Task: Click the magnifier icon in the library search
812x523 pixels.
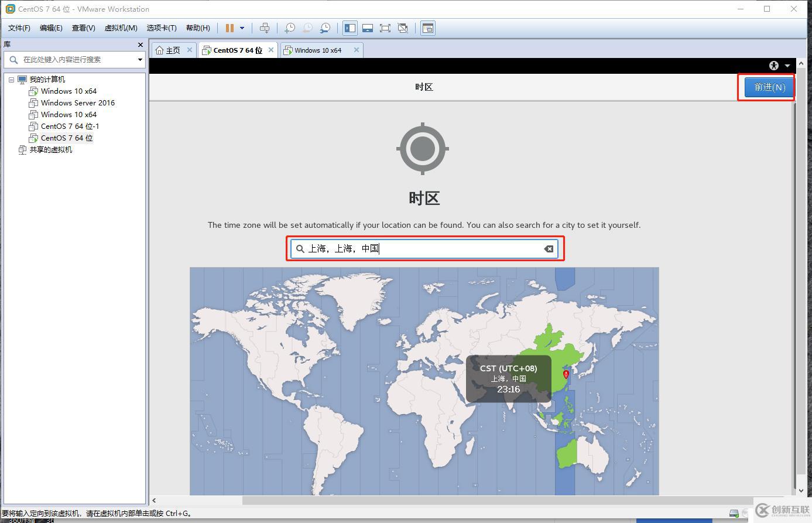Action: (x=13, y=60)
